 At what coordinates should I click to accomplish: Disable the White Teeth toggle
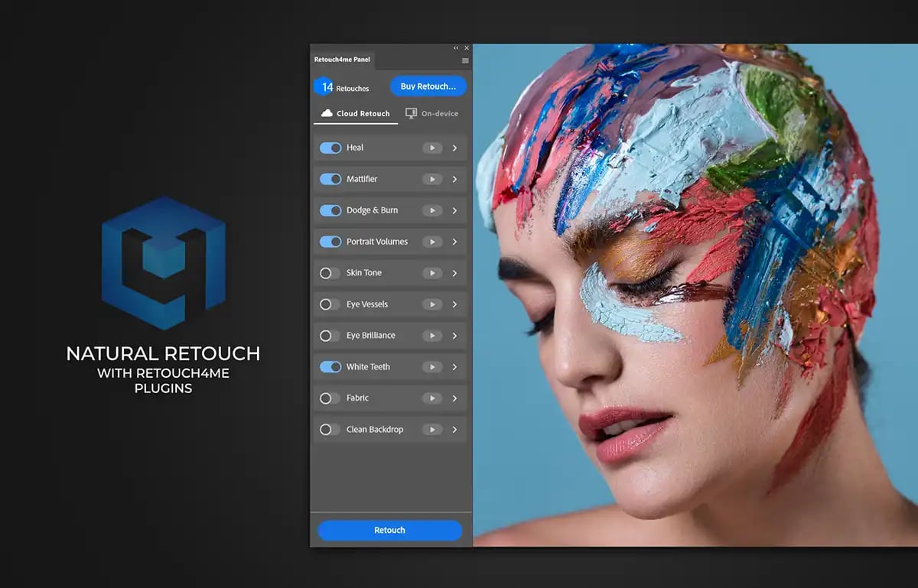coord(330,367)
